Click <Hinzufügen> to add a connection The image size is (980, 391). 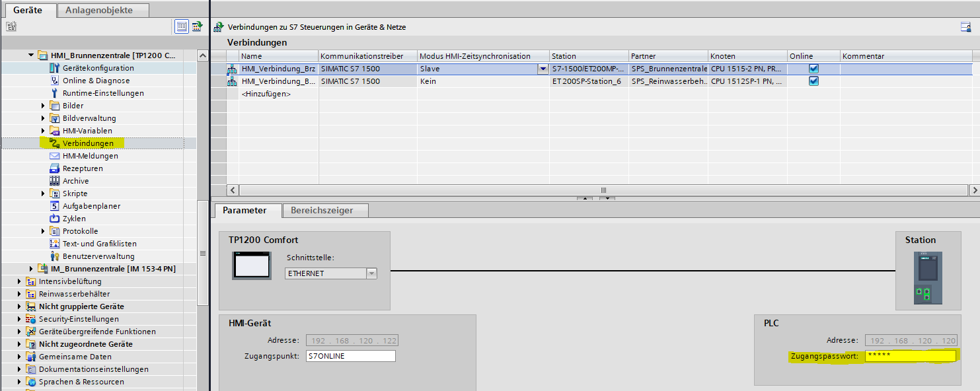[266, 94]
